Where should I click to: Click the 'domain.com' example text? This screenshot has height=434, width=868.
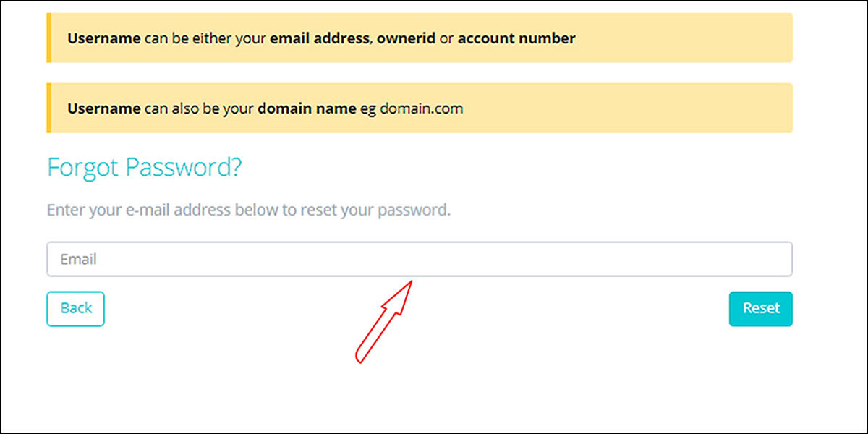point(421,109)
